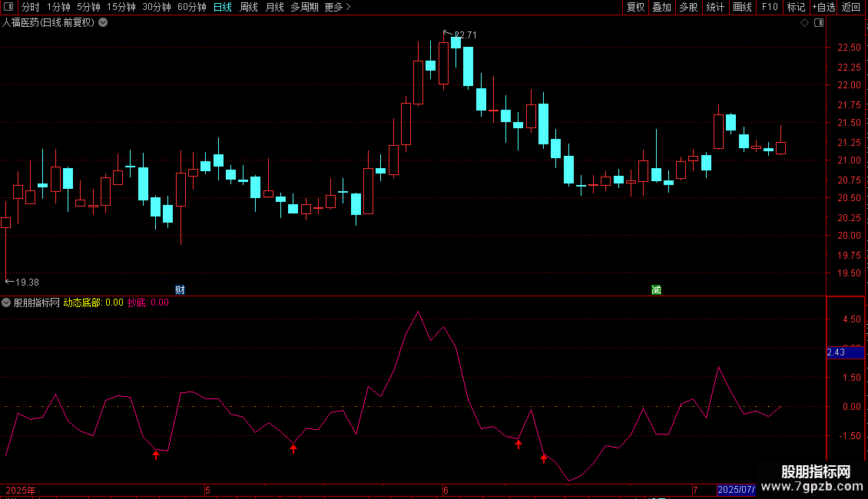This screenshot has height=499, width=868.
Task: Click the 4.50 indicator axis label
Action: point(851,319)
